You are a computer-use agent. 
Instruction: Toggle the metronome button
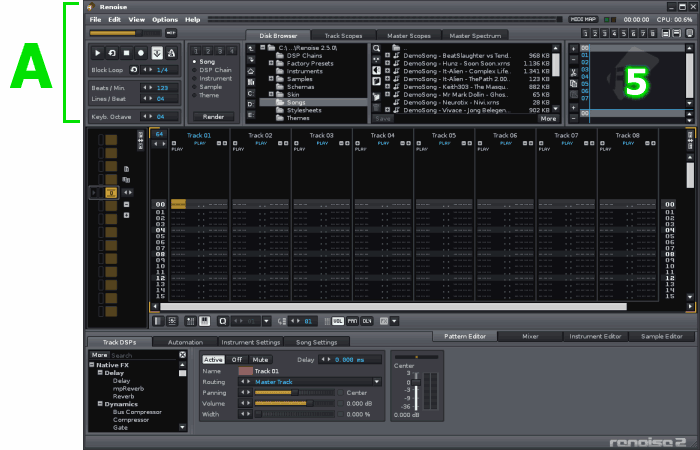point(171,53)
